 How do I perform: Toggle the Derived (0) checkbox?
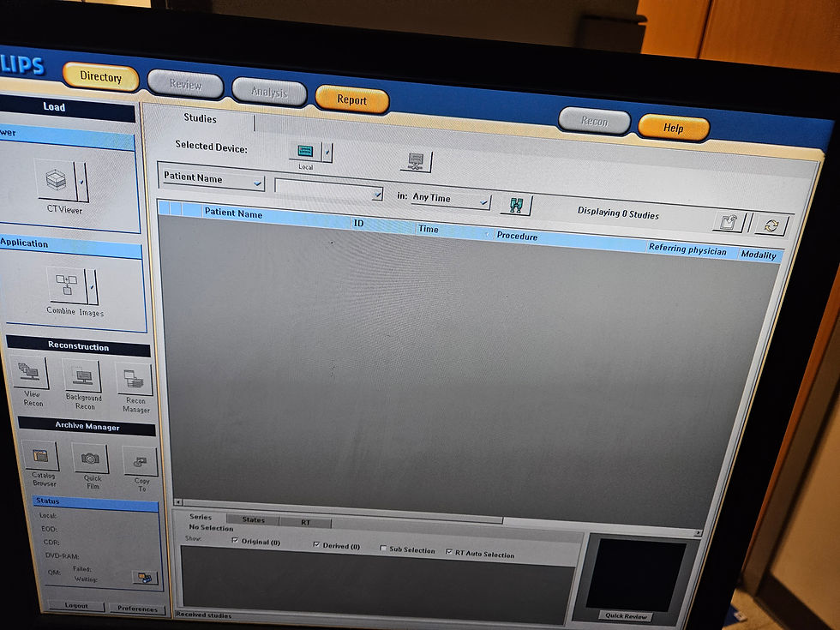pos(316,544)
